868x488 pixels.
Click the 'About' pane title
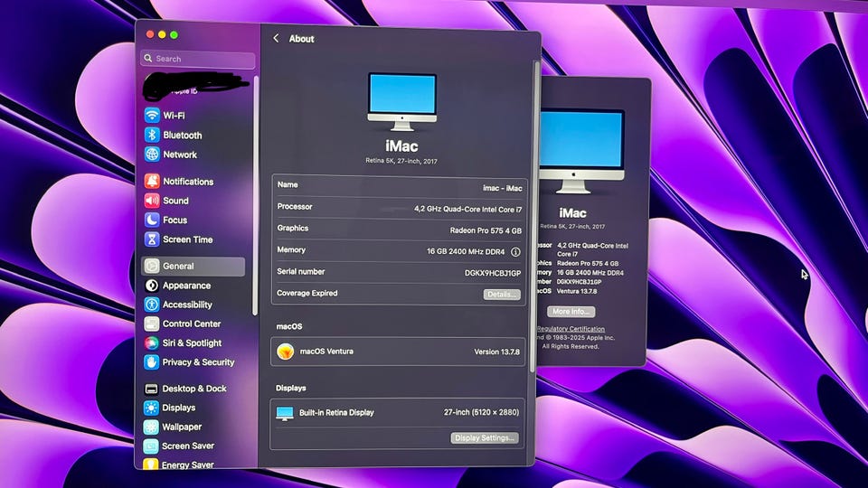point(302,39)
